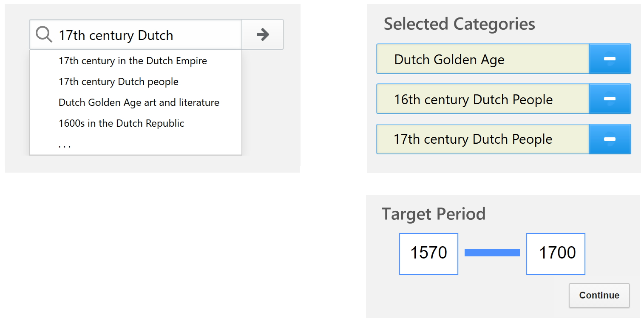The width and height of the screenshot is (644, 321).
Task: Select the 17th century Dutch People label
Action: tap(473, 139)
